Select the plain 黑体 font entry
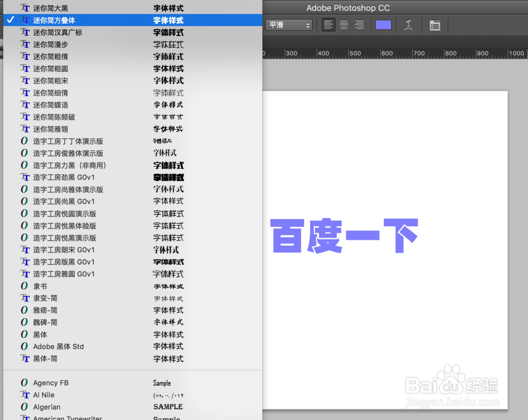528x420 pixels. click(x=133, y=335)
